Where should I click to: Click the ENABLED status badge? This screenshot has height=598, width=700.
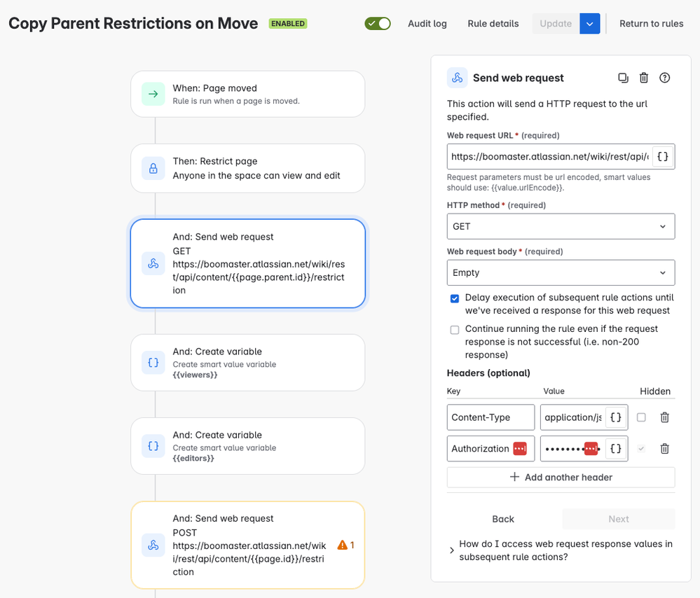tap(288, 24)
